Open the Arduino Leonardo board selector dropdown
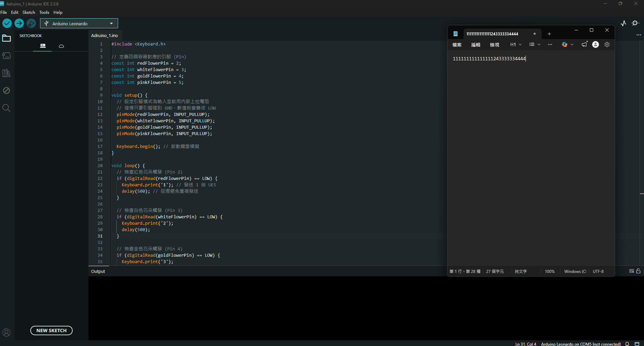644x346 pixels. (x=79, y=23)
